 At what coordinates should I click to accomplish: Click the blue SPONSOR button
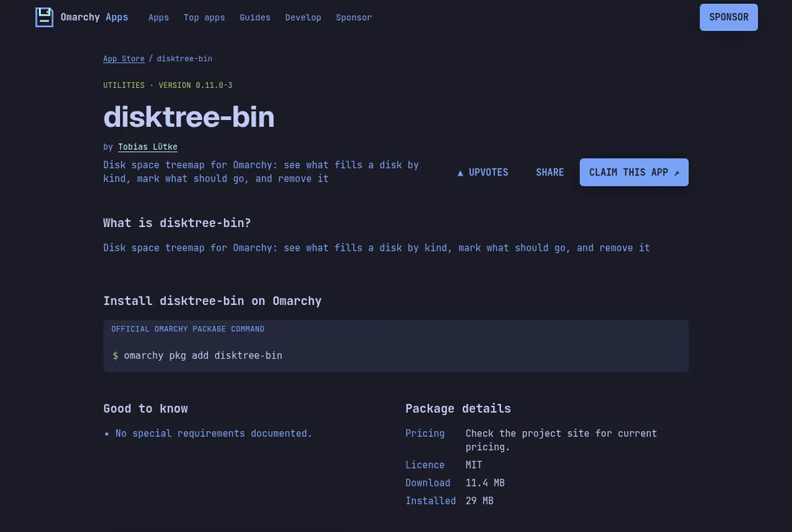(x=729, y=17)
